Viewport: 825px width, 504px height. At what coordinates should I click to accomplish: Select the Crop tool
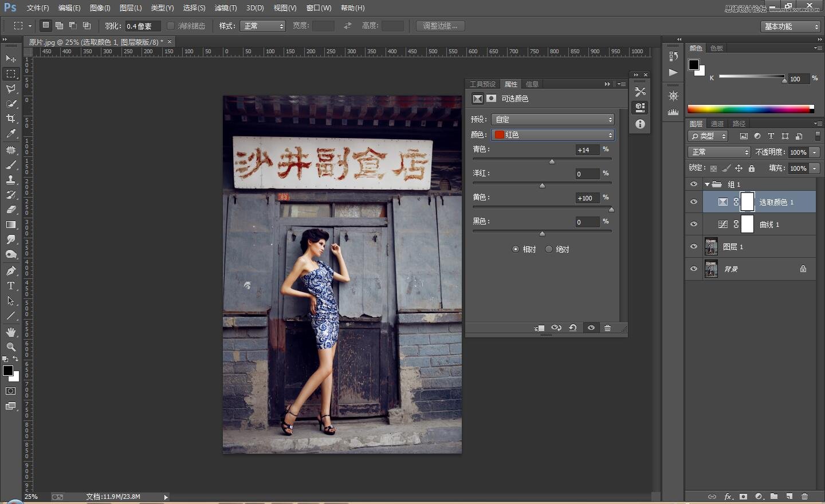(11, 119)
